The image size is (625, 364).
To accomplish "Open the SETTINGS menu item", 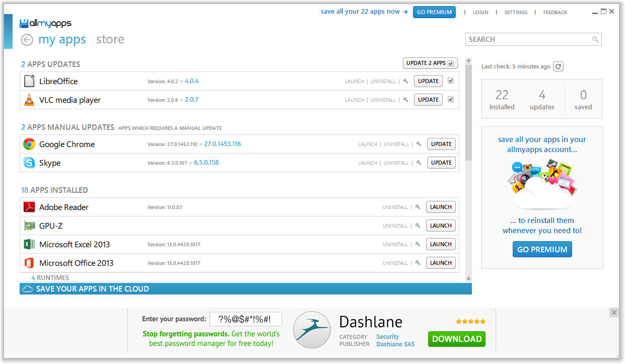I will click(x=516, y=12).
